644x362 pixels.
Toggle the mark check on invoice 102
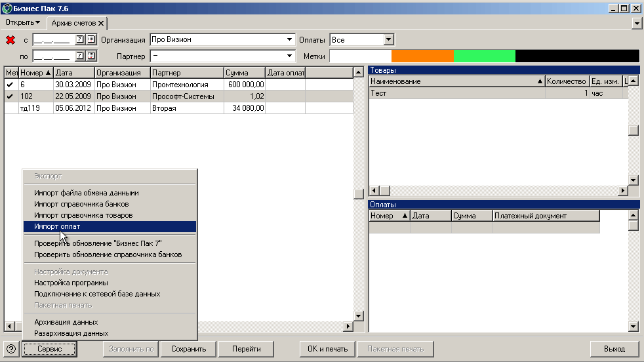[x=10, y=96]
